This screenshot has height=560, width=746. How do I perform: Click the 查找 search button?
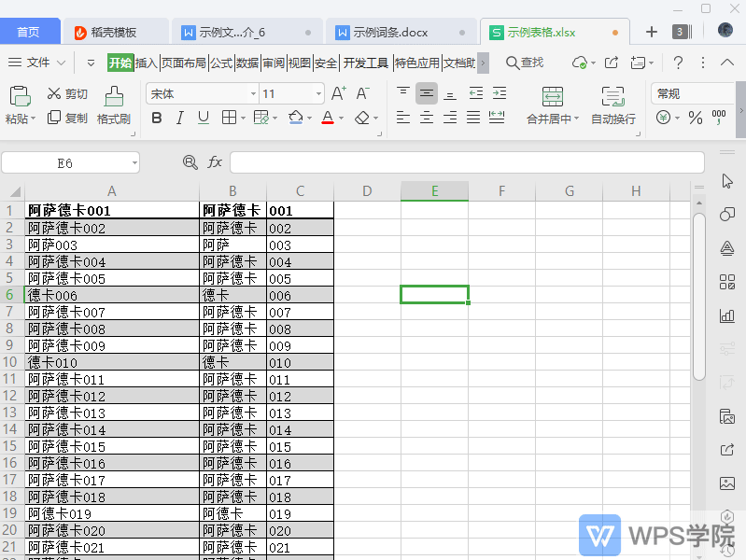click(525, 63)
